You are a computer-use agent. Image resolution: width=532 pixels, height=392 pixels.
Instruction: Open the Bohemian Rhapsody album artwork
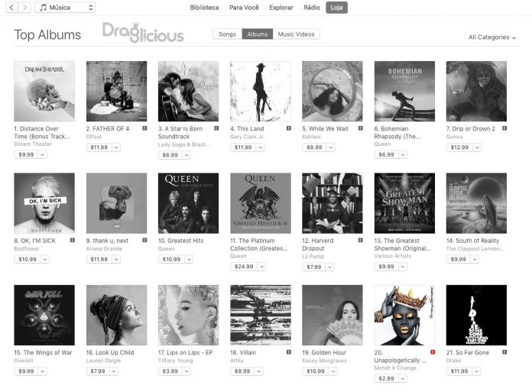click(x=404, y=91)
